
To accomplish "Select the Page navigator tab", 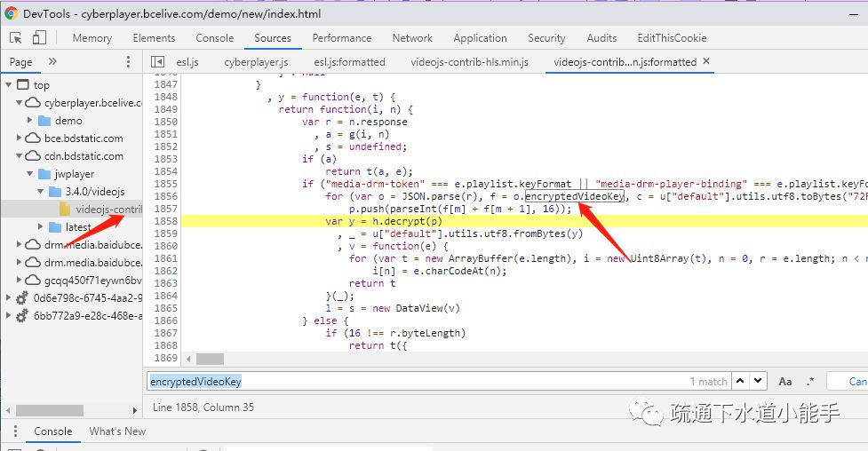I will pyautogui.click(x=20, y=62).
